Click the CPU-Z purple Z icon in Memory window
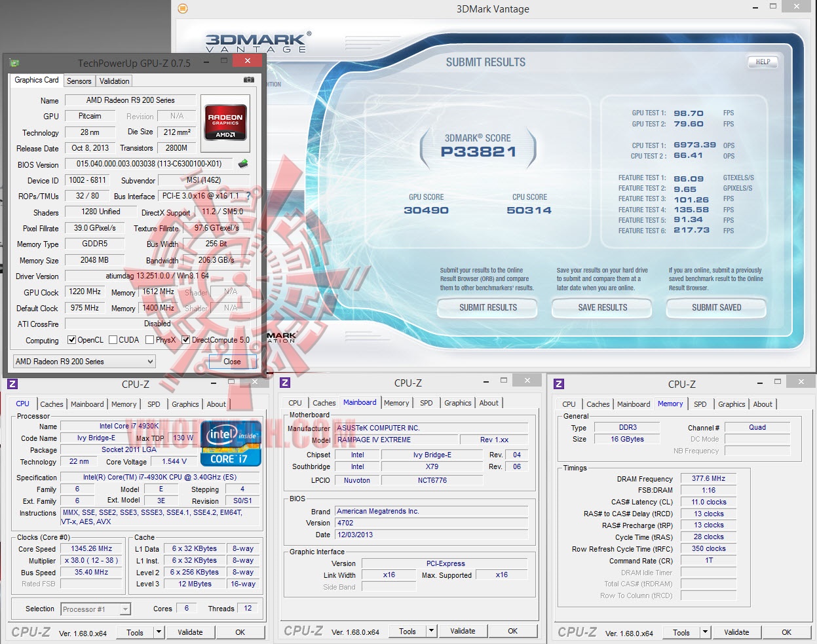The image size is (817, 644). pyautogui.click(x=559, y=384)
